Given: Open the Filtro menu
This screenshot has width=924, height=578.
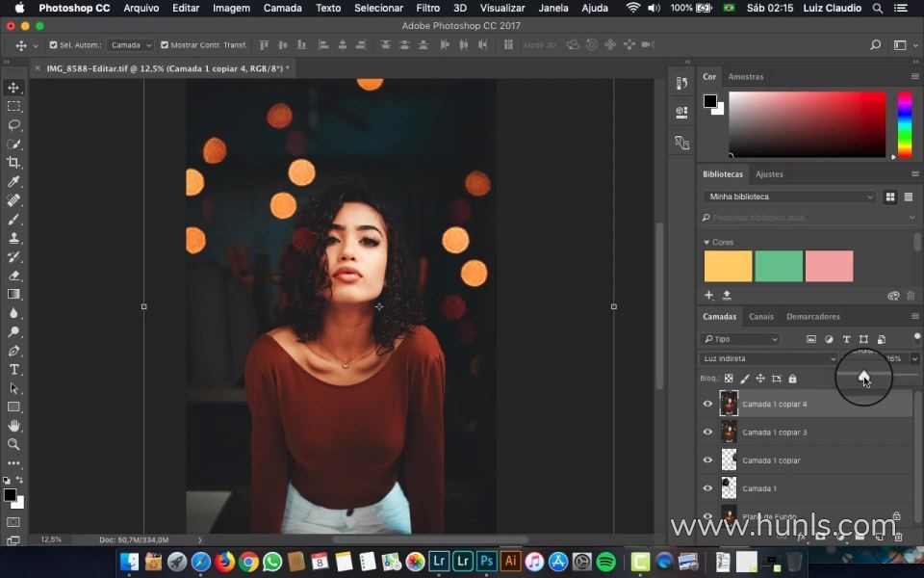Looking at the screenshot, I should click(427, 8).
